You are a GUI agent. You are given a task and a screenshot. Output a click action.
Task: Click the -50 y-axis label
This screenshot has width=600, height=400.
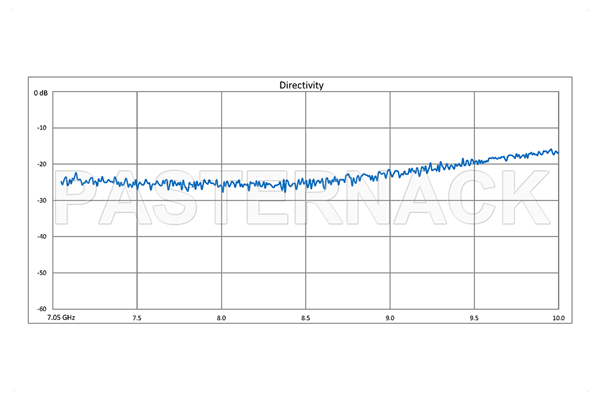42,273
